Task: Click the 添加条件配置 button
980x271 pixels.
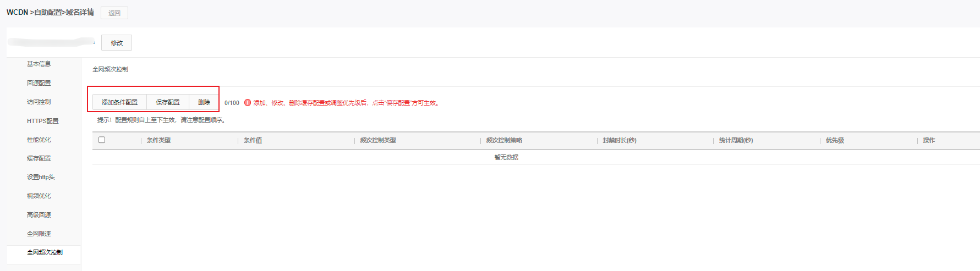Action: point(119,102)
